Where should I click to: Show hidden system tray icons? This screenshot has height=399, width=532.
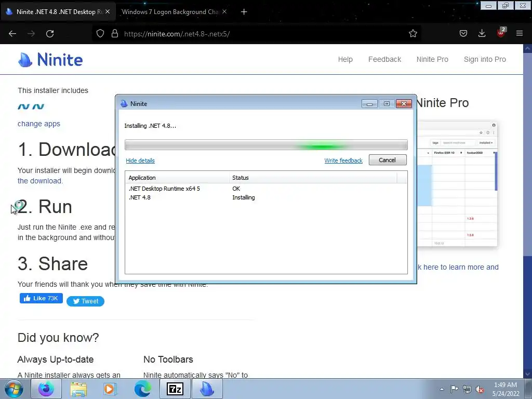442,389
